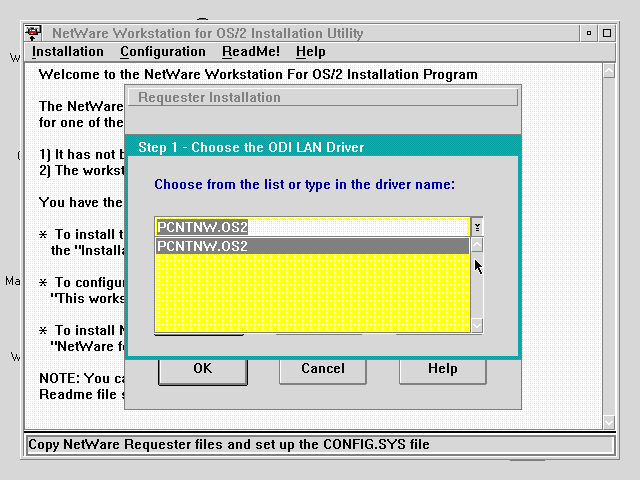Click the 'Choose from the list' prompt text
The height and width of the screenshot is (480, 640).
coord(304,184)
